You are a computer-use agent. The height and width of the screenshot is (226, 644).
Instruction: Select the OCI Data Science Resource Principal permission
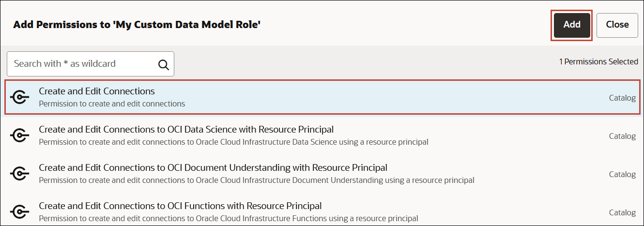(186, 129)
